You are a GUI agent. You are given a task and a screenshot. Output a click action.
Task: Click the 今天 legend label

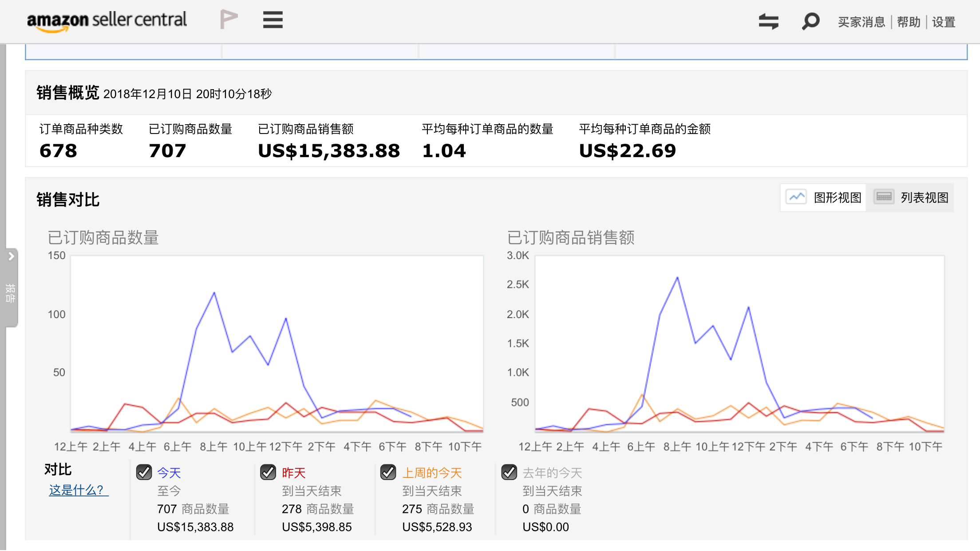(169, 473)
